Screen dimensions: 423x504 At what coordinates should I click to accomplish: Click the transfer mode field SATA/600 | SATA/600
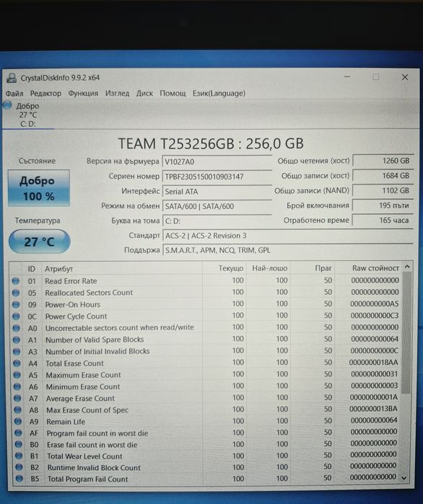click(217, 206)
